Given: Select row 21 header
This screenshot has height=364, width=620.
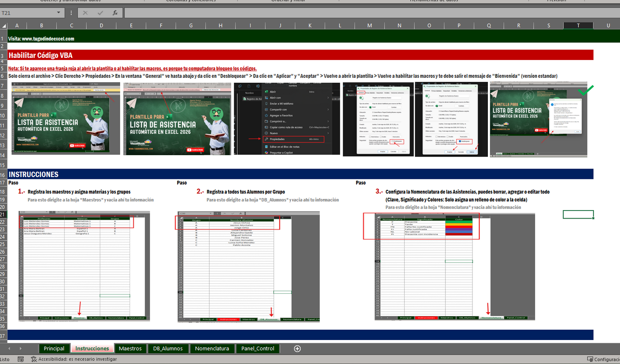Looking at the screenshot, I should 3,214.
